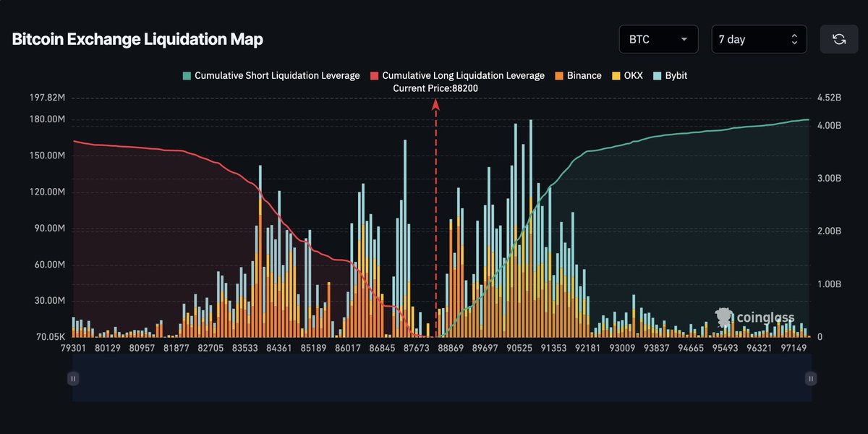Click the red Cumulative Long legend square
This screenshot has width=868, height=434.
[374, 76]
